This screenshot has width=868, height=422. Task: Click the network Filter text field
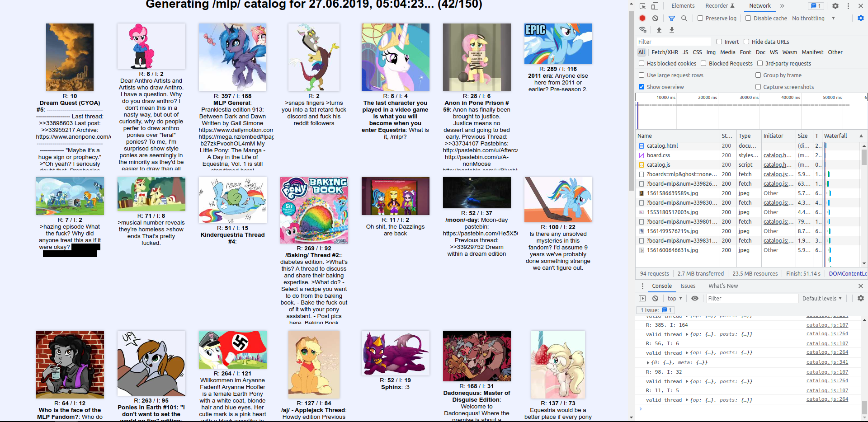(x=674, y=42)
